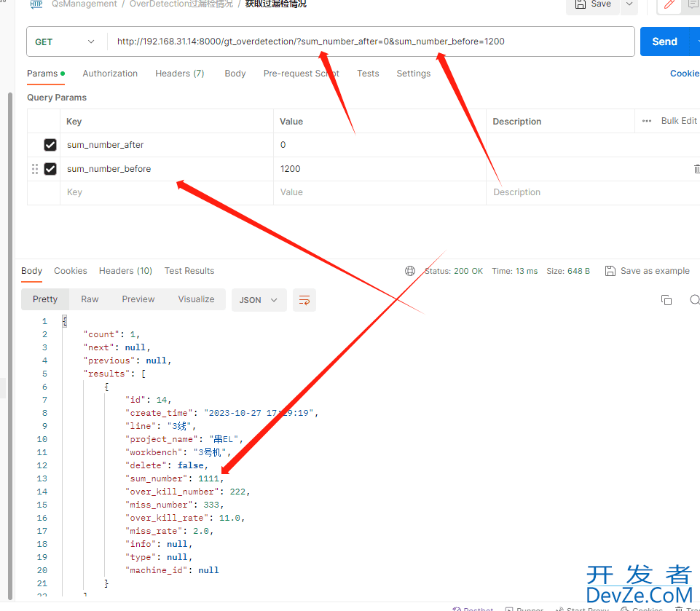The image size is (700, 611).
Task: Expand the Save options arrow
Action: [x=629, y=4]
